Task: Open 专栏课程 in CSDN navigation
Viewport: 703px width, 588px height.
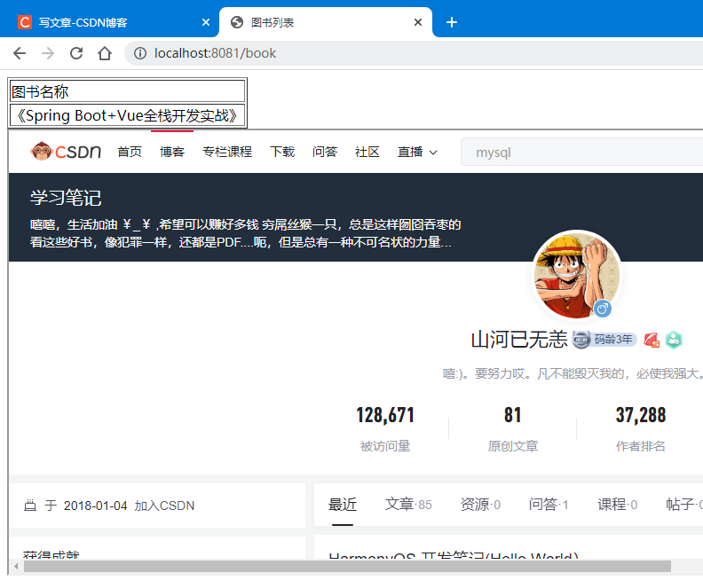Action: point(227,152)
